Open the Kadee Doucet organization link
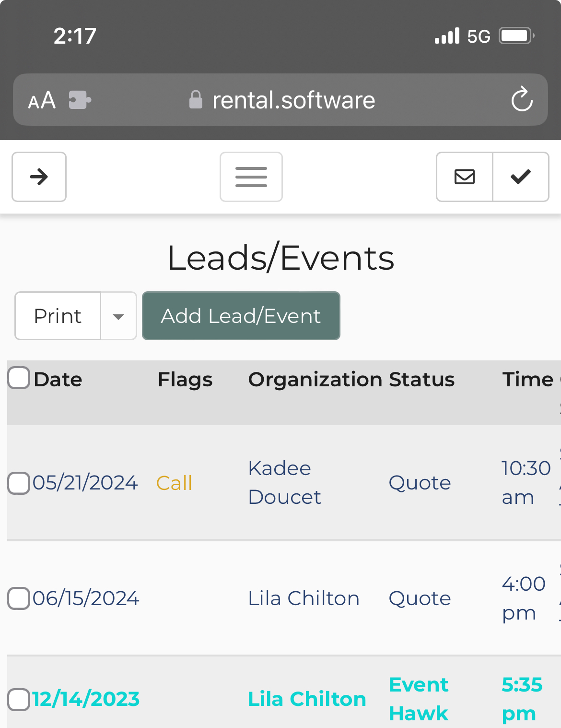Viewport: 561px width, 728px height. (x=284, y=483)
